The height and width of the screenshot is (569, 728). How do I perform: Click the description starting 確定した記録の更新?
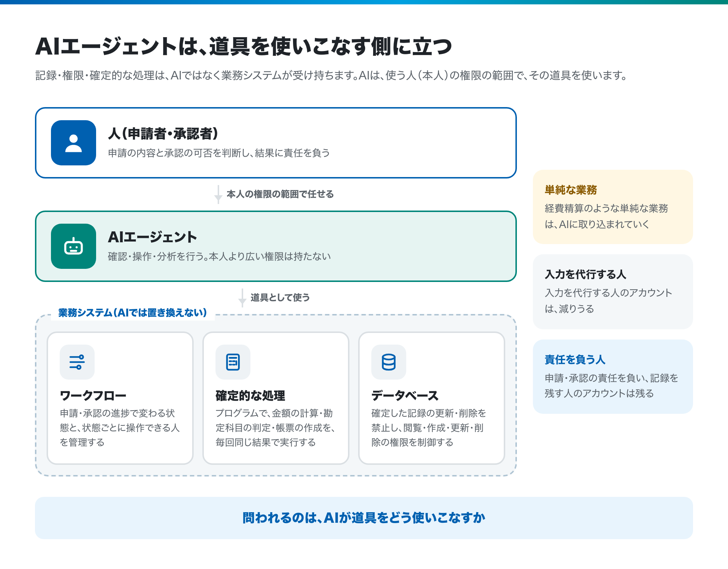[429, 428]
